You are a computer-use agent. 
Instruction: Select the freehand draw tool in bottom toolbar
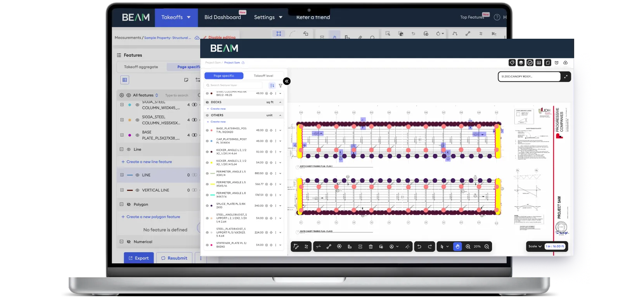point(296,247)
